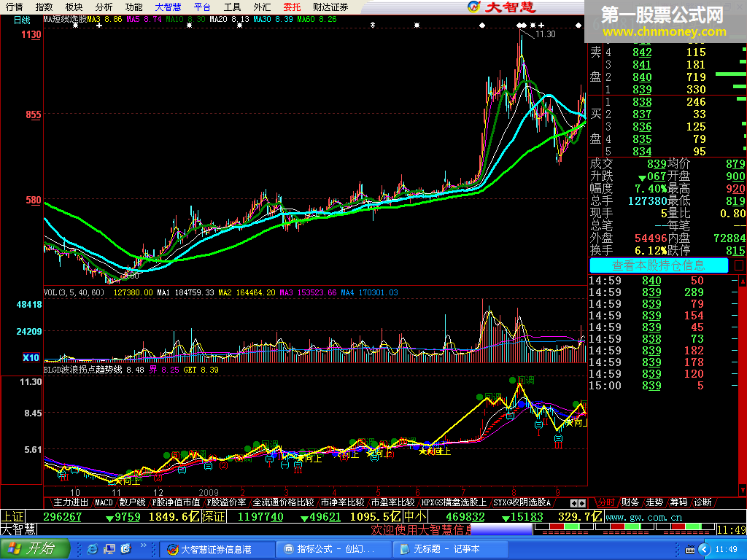747x560 pixels.
Task: Expand hidden system tray icons arrow
Action: (704, 550)
